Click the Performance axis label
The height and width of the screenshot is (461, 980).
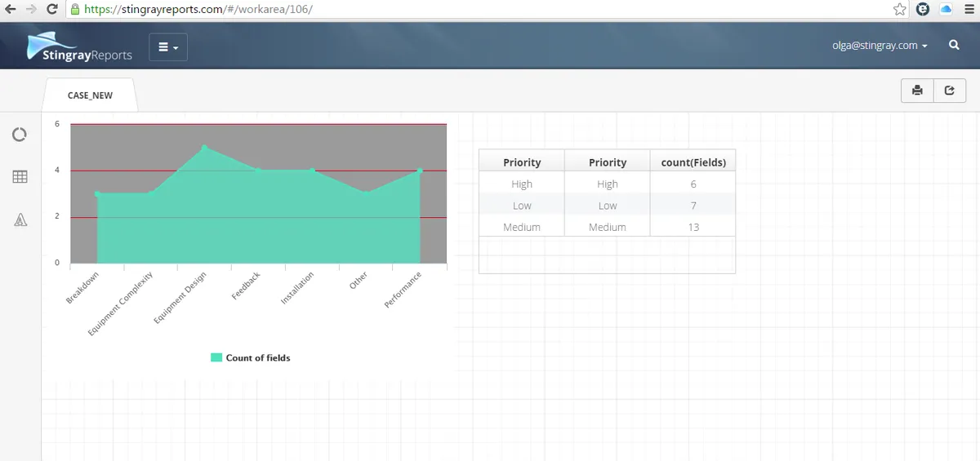404,290
